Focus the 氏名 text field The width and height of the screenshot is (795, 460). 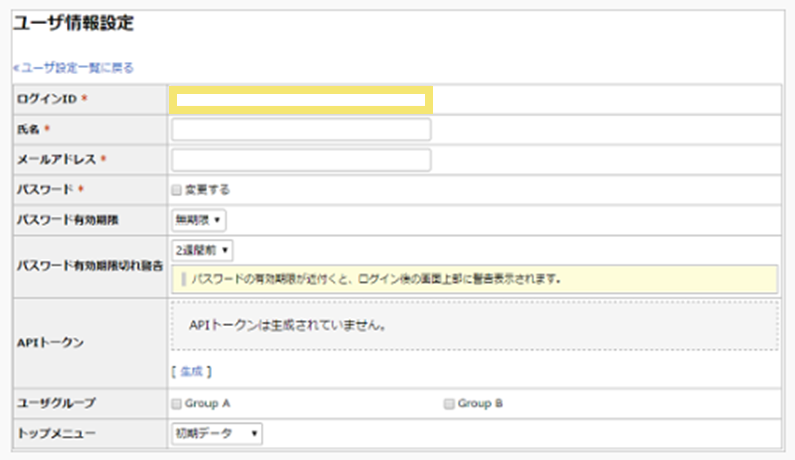click(301, 130)
